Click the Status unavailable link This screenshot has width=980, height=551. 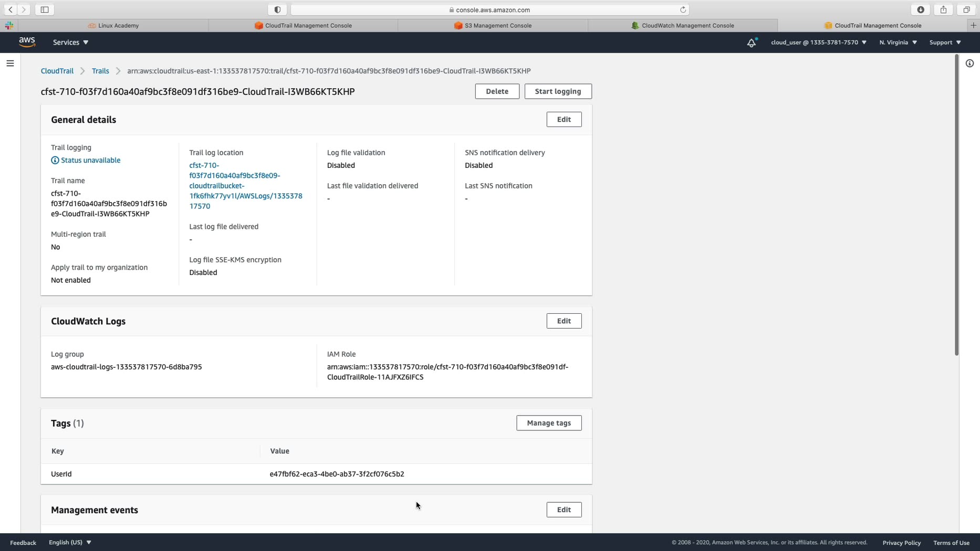pyautogui.click(x=90, y=160)
